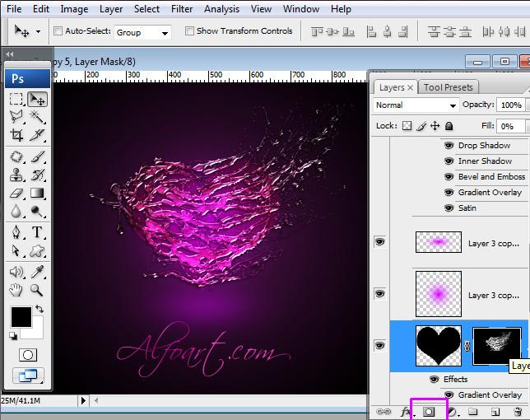Select the Eraser tool

coord(16,194)
